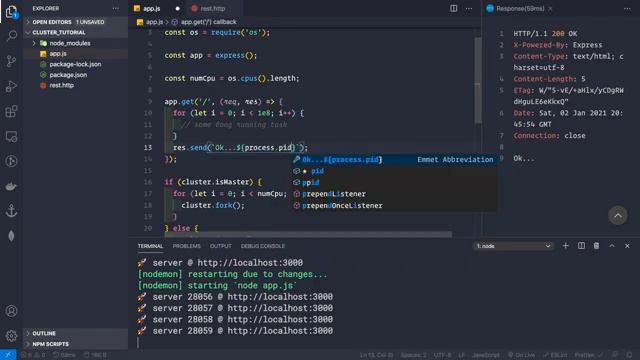Click the ESLint status bar item
The image size is (640, 360).
click(555, 355)
